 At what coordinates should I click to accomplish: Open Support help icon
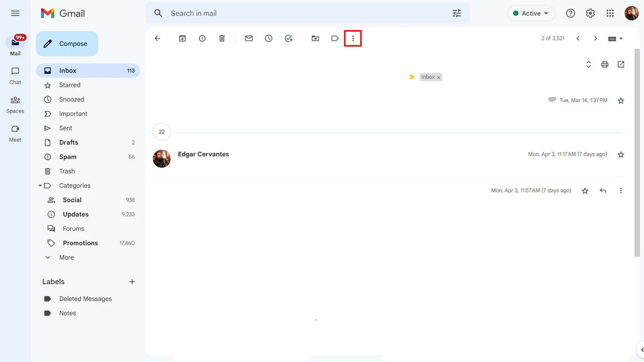click(x=571, y=13)
